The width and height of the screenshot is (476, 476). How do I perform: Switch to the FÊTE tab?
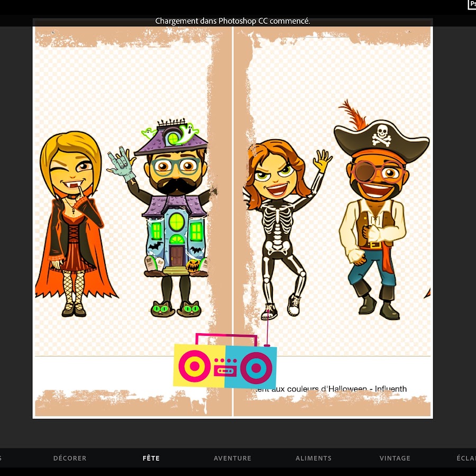(x=151, y=458)
